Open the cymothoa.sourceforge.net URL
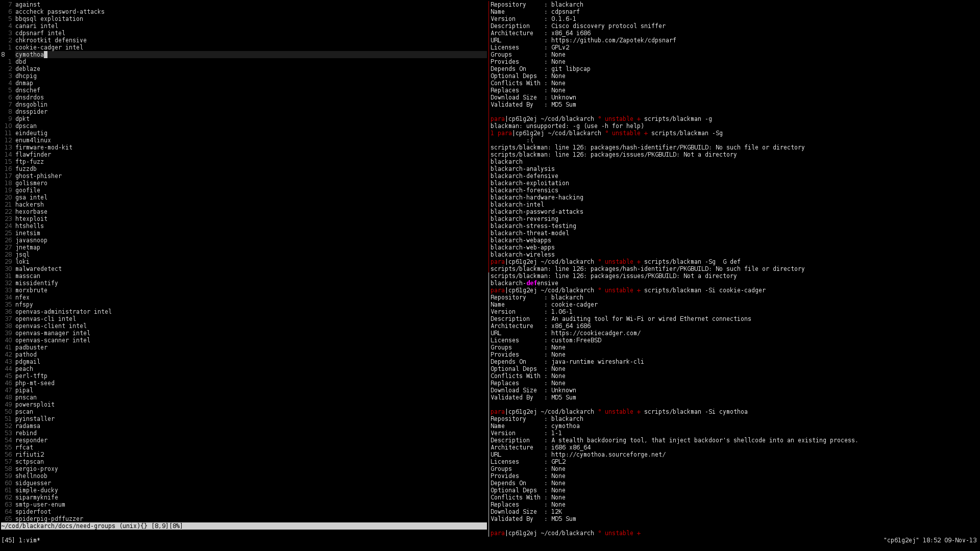This screenshot has height=551, width=980. (608, 455)
